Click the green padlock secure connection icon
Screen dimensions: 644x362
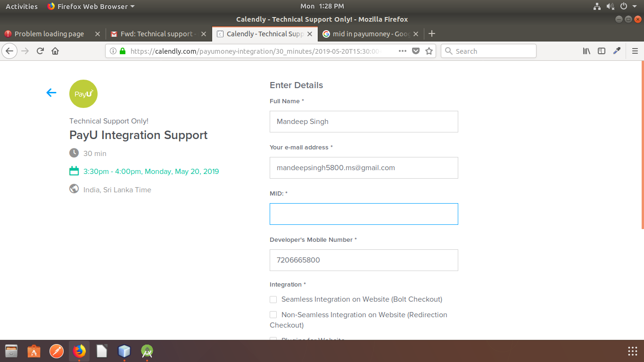123,51
